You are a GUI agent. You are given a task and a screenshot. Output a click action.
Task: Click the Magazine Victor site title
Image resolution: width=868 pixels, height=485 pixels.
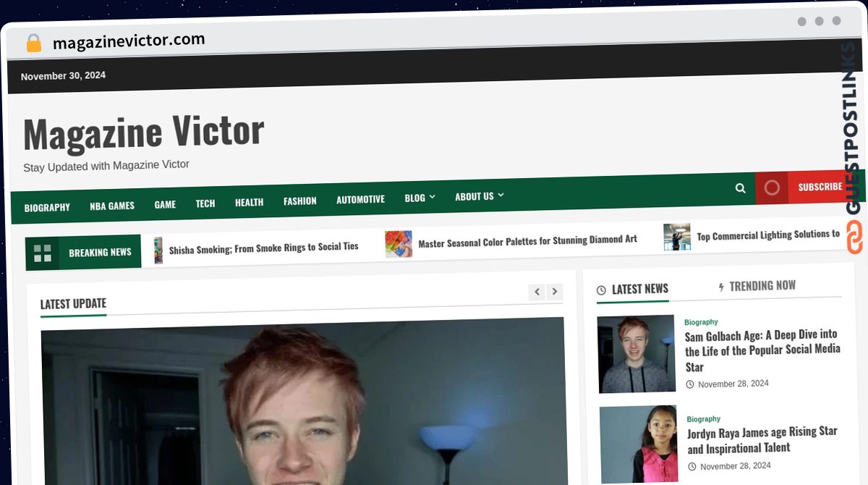point(143,132)
